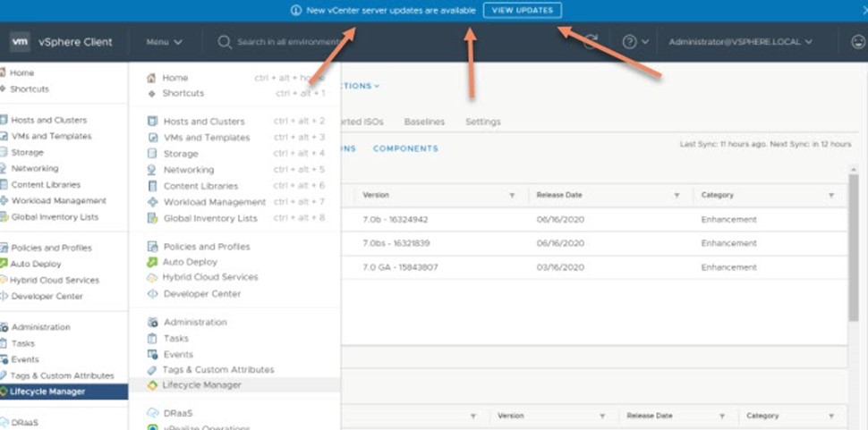Click the vm logo next to vSphere Client
This screenshot has width=868, height=430.
point(20,42)
